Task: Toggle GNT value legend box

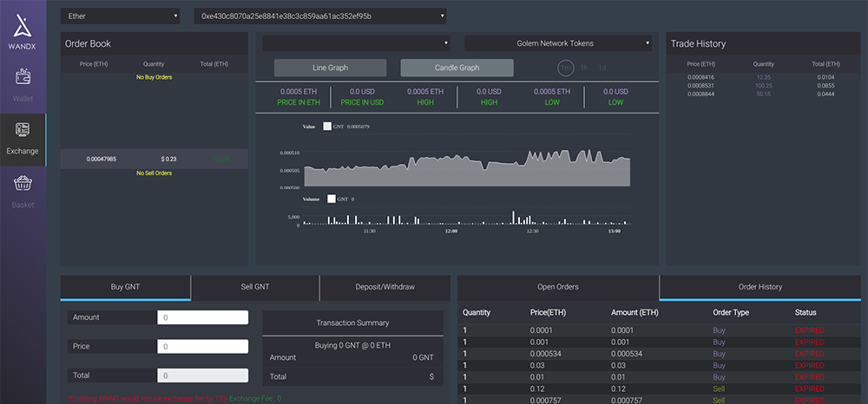Action: pos(327,127)
